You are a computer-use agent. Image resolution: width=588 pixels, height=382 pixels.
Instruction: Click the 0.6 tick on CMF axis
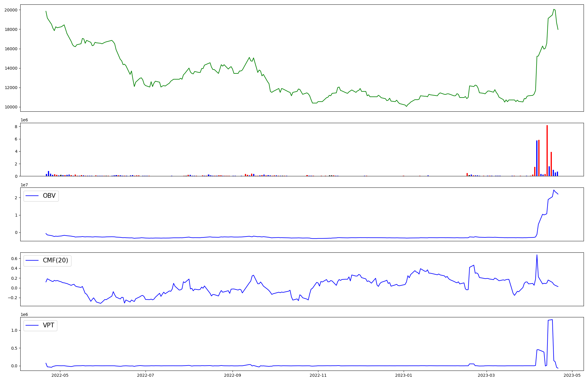[x=14, y=259]
